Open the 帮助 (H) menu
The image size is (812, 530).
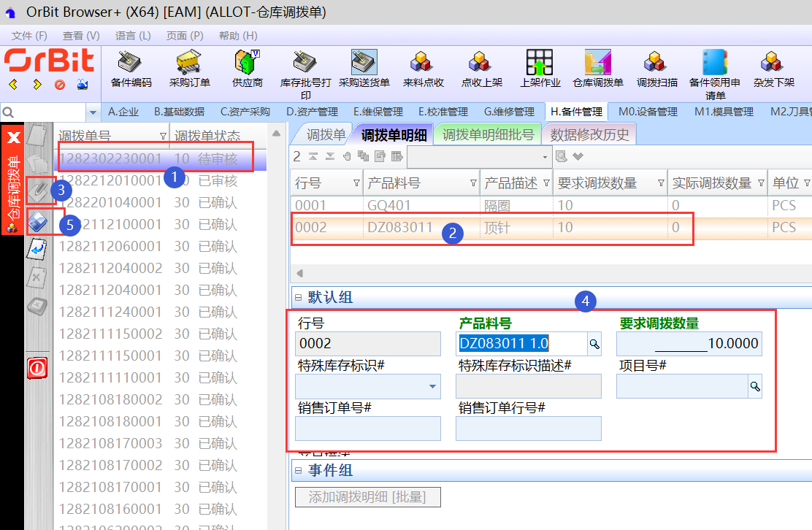[238, 36]
